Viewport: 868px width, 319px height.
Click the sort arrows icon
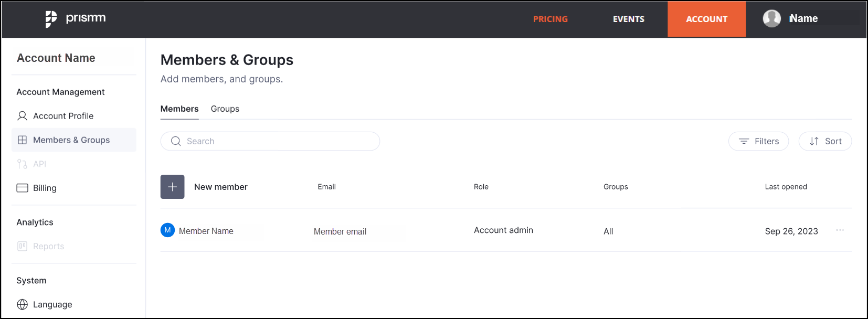(x=814, y=141)
